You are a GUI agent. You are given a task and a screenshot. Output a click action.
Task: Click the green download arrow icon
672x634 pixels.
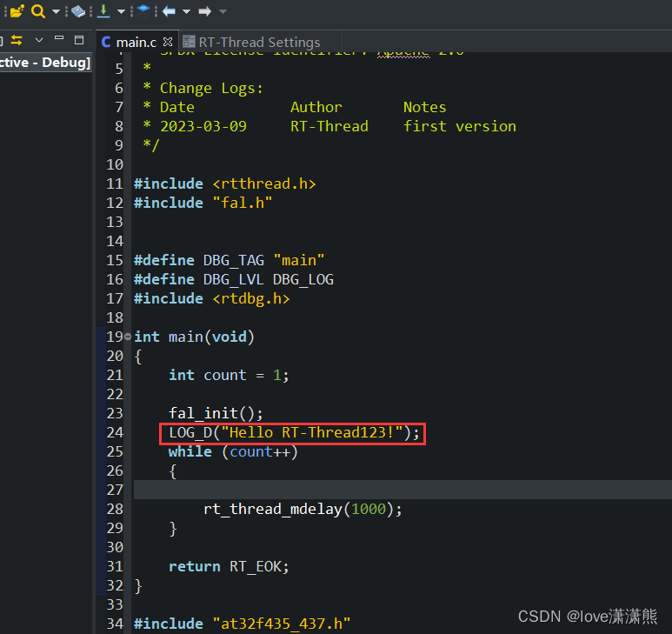pos(103,11)
